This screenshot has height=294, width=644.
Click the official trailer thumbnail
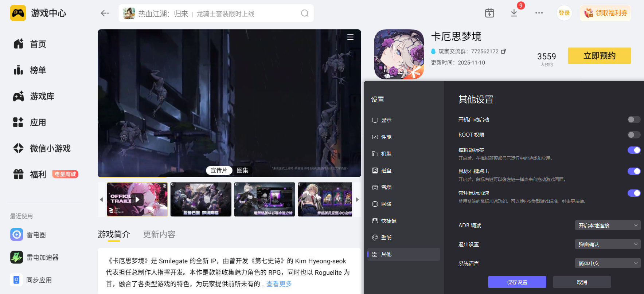point(137,199)
